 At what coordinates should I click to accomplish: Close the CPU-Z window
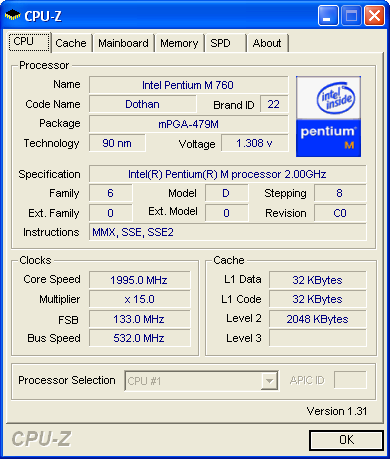click(x=374, y=15)
